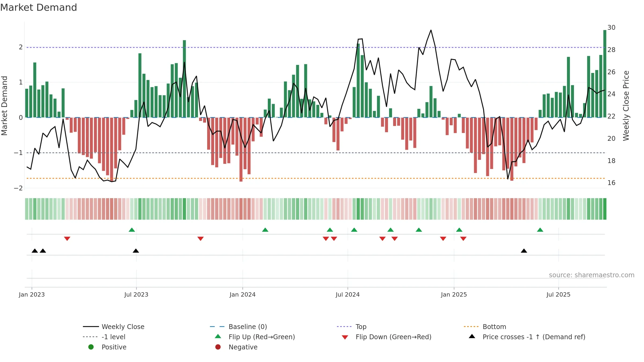Screen dimensions: 644x362
Task: Click the green flip-up marker just after Jan 2025
Action: pyautogui.click(x=459, y=230)
